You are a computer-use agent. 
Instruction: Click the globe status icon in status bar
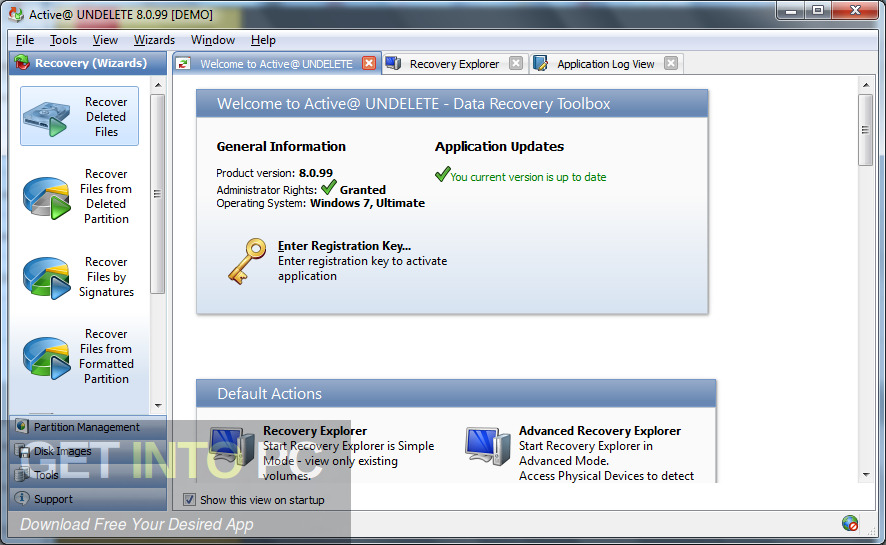849,524
